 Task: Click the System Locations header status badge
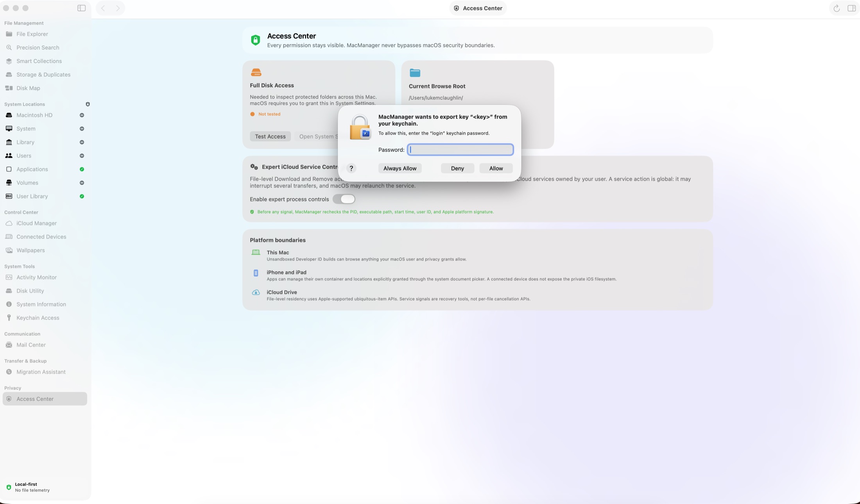(x=88, y=104)
